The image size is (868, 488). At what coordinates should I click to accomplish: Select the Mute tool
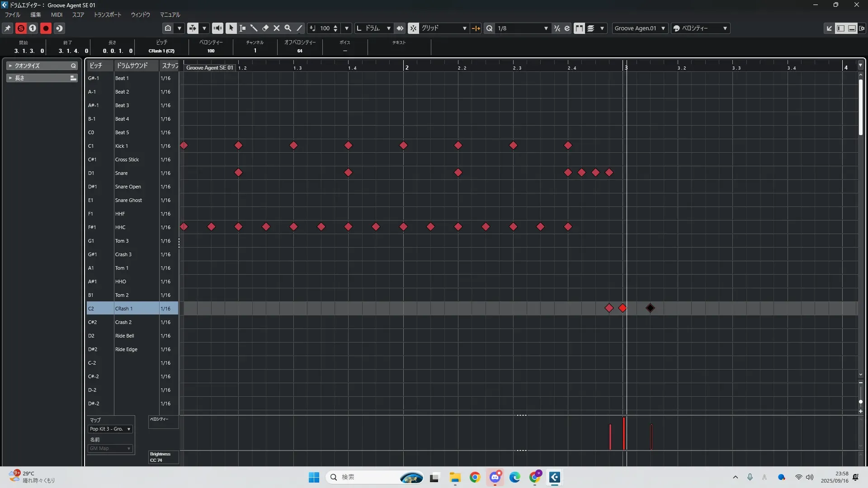point(277,28)
